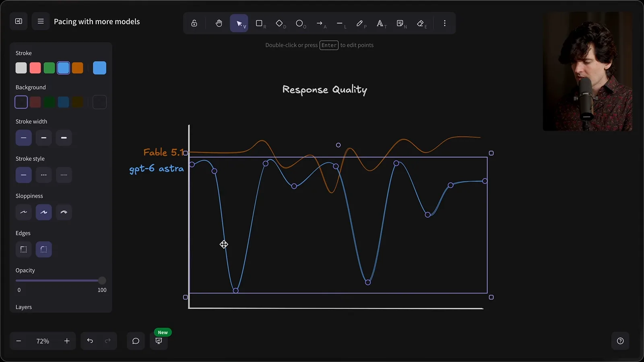Viewport: 644px width, 362px height.
Task: Click the bottom-right selection resize handle
Action: point(491,297)
